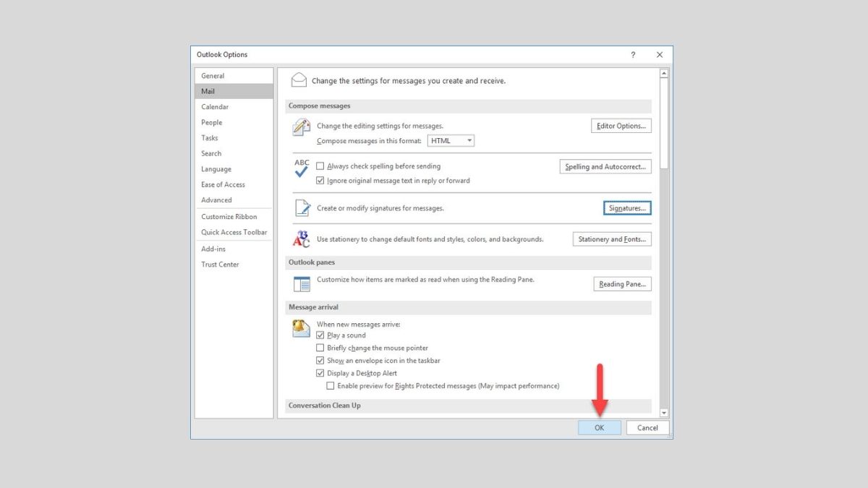Click the Reading Pane button

pyautogui.click(x=623, y=284)
